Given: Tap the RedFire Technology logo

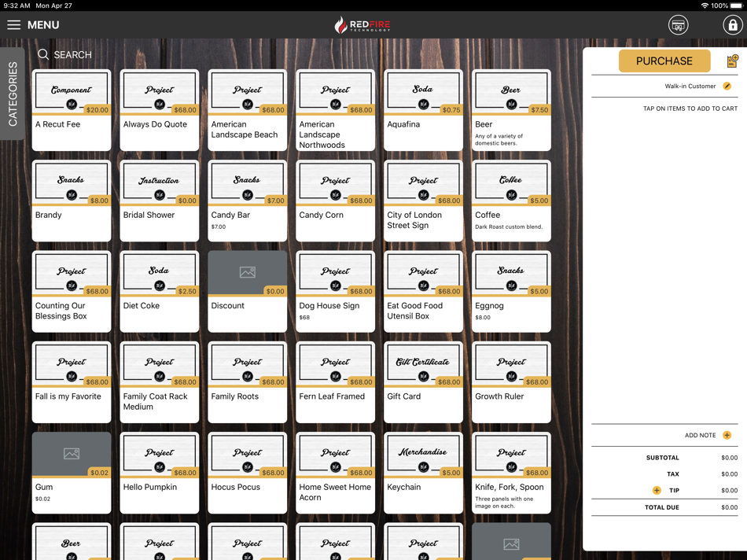Looking at the screenshot, I should click(x=362, y=25).
